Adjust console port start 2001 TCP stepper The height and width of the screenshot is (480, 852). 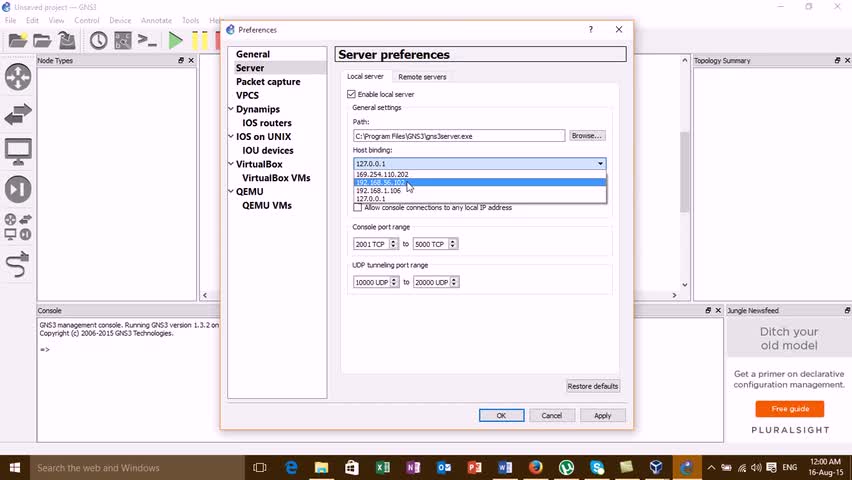(x=393, y=244)
